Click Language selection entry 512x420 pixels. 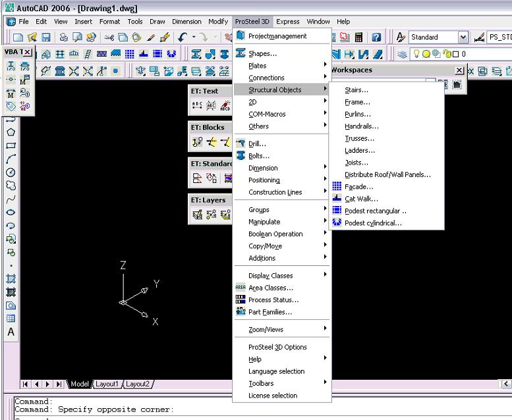coord(281,371)
